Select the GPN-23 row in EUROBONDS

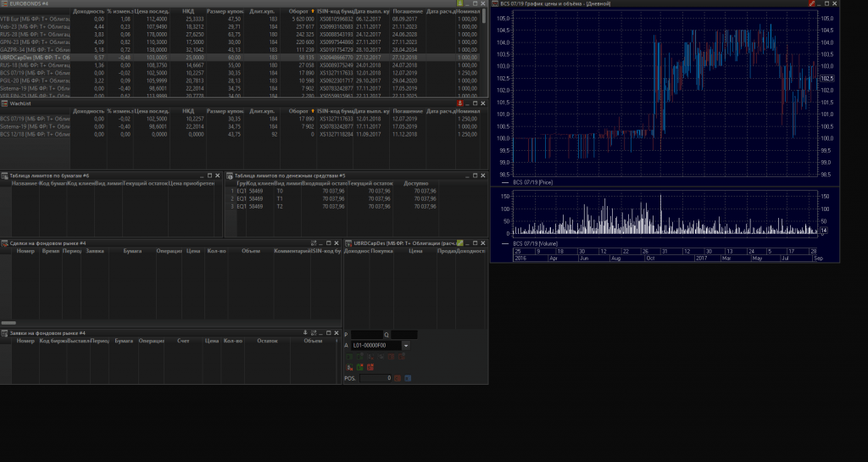[241, 42]
